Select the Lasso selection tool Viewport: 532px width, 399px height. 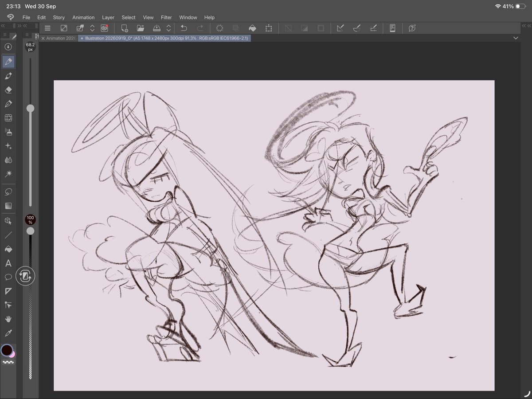coord(8,192)
